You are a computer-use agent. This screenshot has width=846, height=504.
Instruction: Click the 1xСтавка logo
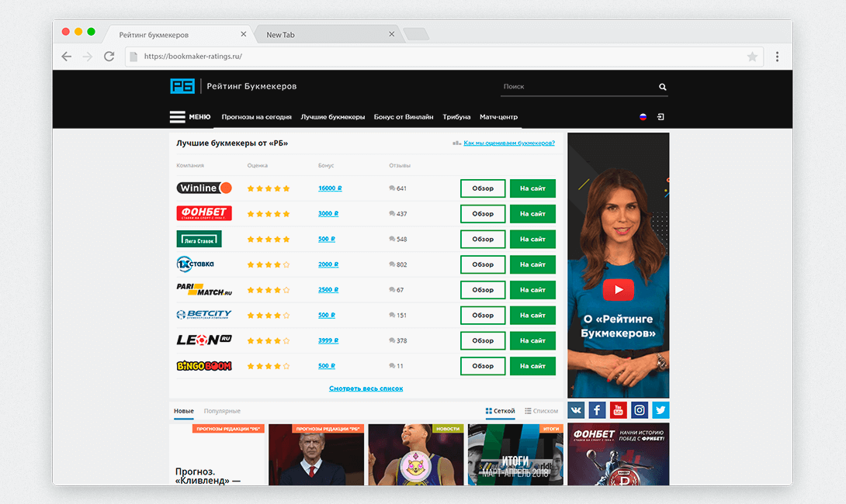[196, 264]
